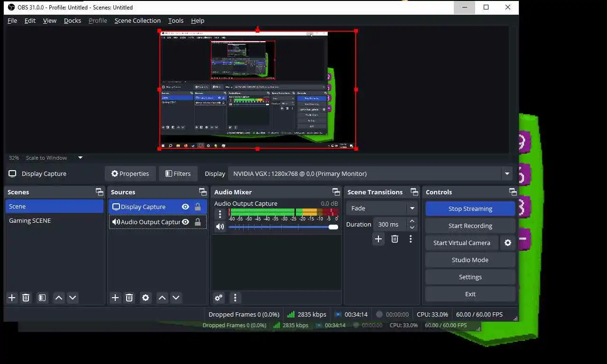Decrease transition duration stepper
Viewport: 607px width, 364px height.
[412, 228]
